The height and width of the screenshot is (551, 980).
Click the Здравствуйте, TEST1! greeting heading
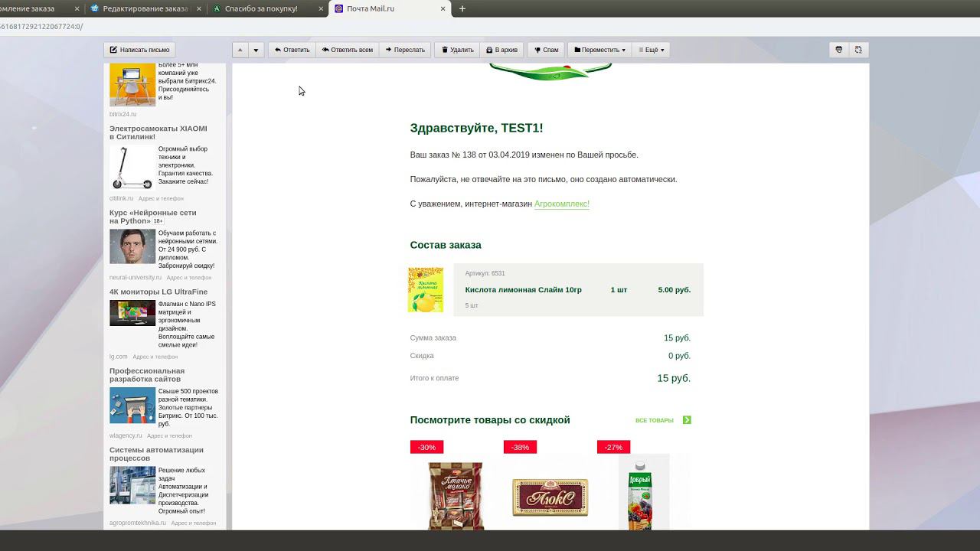click(x=476, y=128)
